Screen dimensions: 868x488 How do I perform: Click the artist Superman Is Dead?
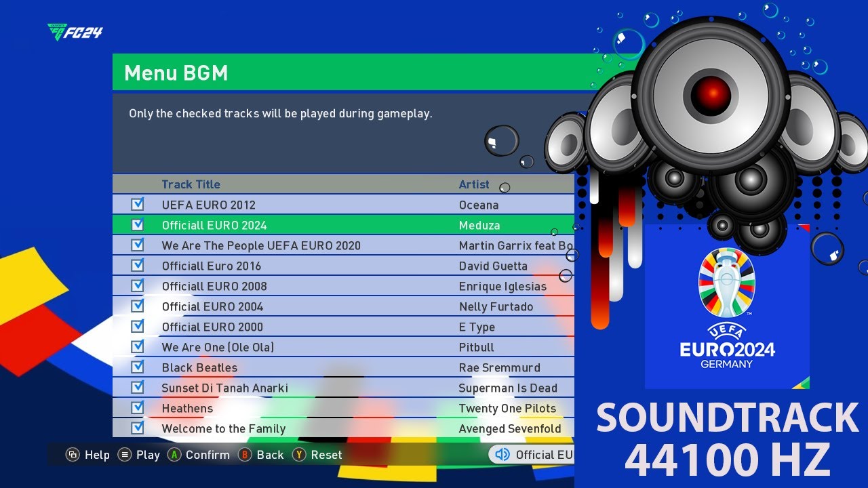508,388
